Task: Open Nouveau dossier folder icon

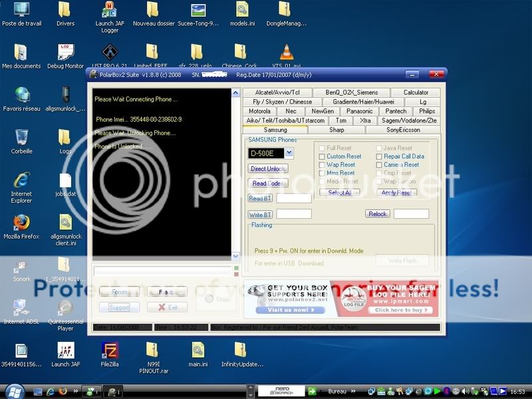Action: point(154,14)
